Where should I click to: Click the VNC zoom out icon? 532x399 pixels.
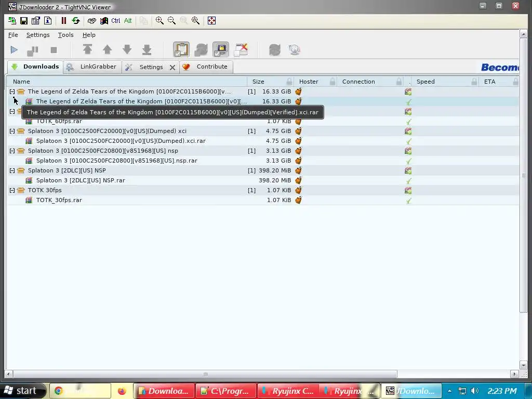pos(171,21)
